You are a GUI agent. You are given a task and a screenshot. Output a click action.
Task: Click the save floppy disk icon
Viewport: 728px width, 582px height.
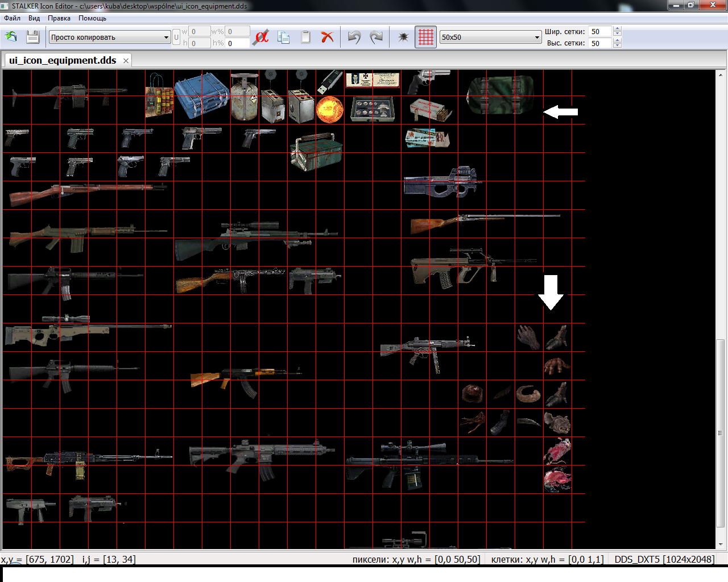tap(33, 37)
